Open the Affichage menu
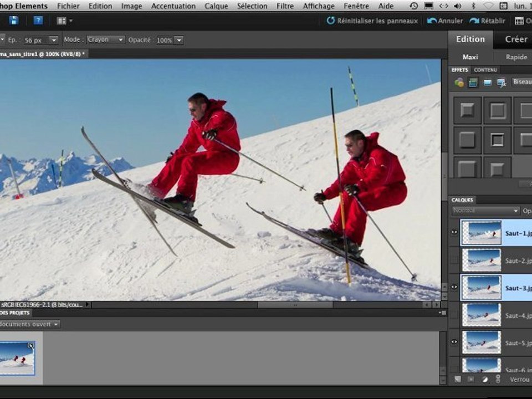Viewport: 532px width, 399px height. (x=319, y=6)
